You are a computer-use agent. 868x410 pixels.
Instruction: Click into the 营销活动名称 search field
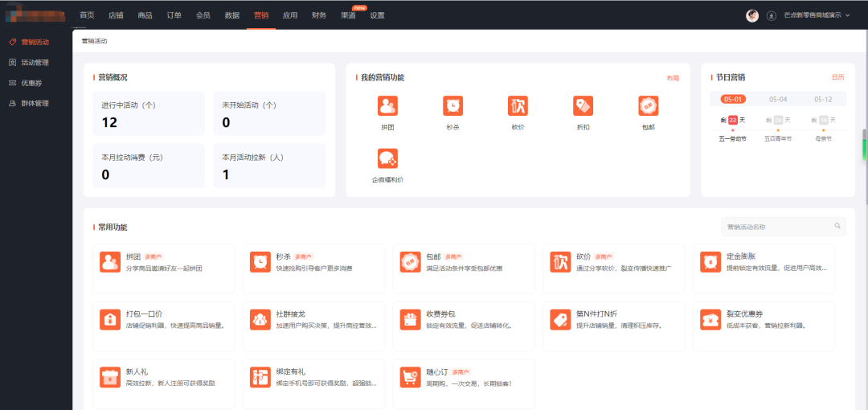784,227
